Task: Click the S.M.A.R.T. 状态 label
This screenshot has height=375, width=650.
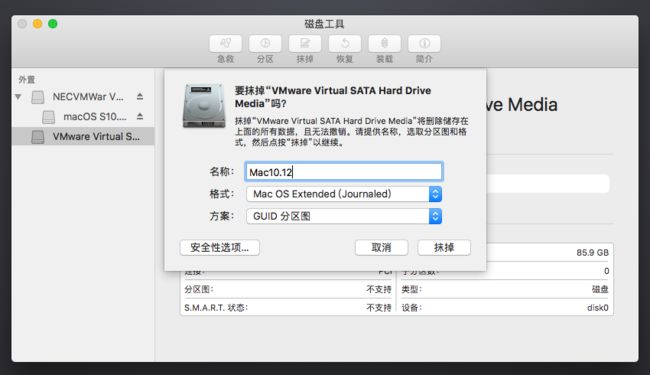Action: tap(216, 308)
